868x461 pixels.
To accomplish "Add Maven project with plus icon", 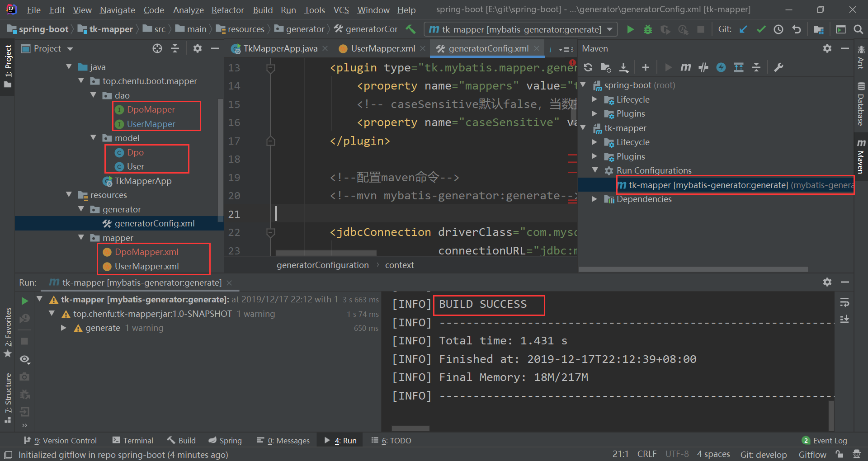I will (646, 67).
